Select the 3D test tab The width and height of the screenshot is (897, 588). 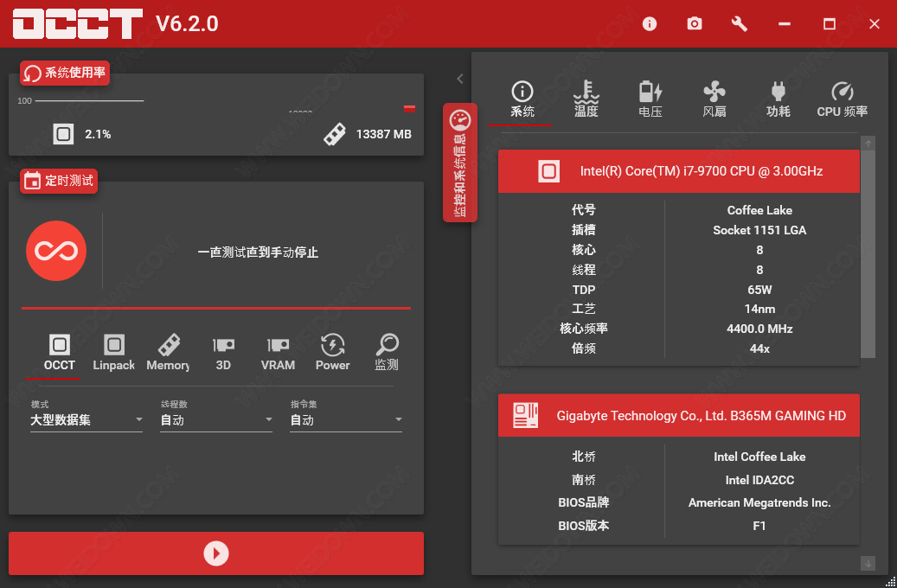[223, 354]
